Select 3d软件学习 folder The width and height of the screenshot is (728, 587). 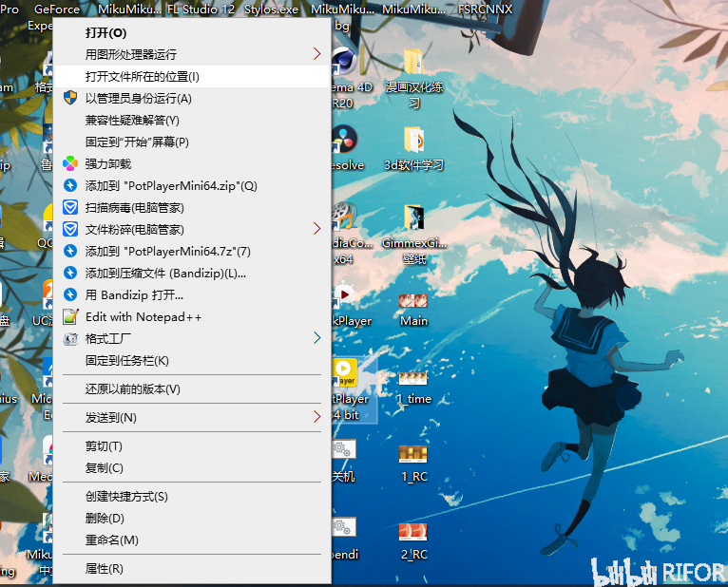(413, 141)
